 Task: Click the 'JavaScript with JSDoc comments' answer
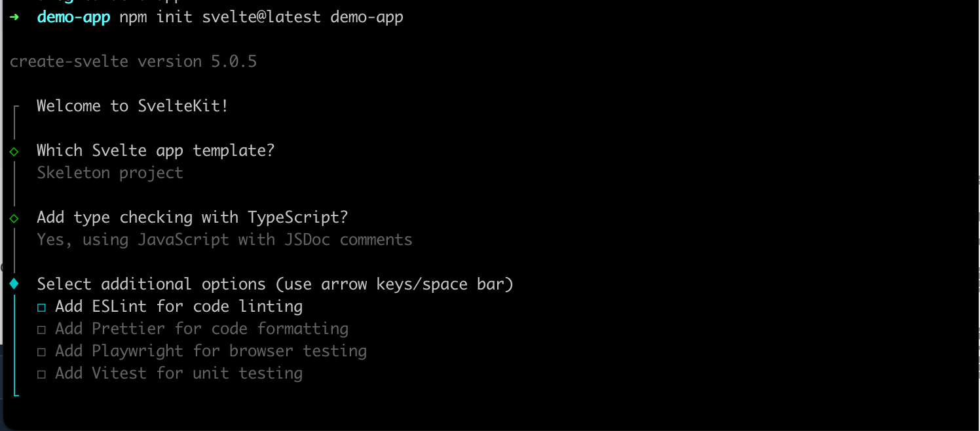coord(275,240)
